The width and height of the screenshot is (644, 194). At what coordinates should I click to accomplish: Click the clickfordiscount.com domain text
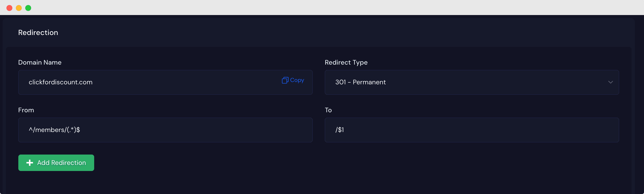pyautogui.click(x=61, y=82)
